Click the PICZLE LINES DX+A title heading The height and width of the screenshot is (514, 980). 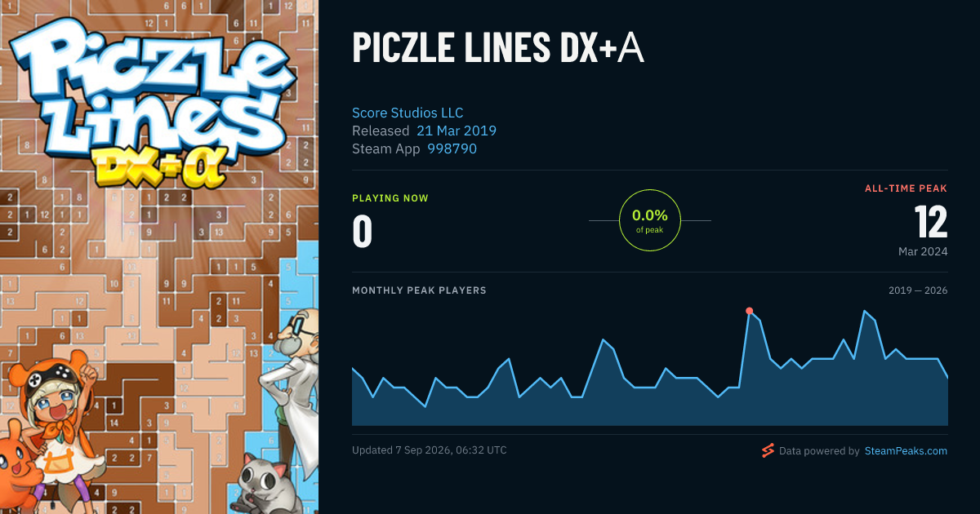[498, 49]
